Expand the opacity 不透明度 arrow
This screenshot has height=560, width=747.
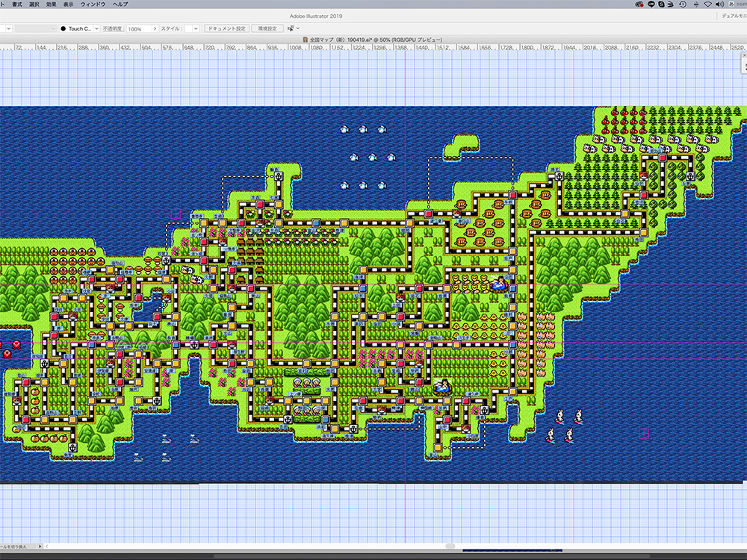[155, 28]
